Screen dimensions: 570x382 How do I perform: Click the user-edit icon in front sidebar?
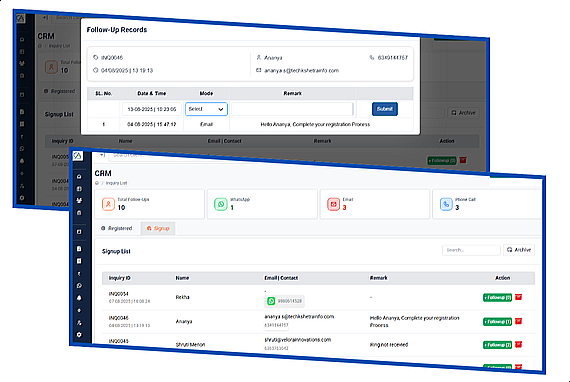pyautogui.click(x=79, y=323)
